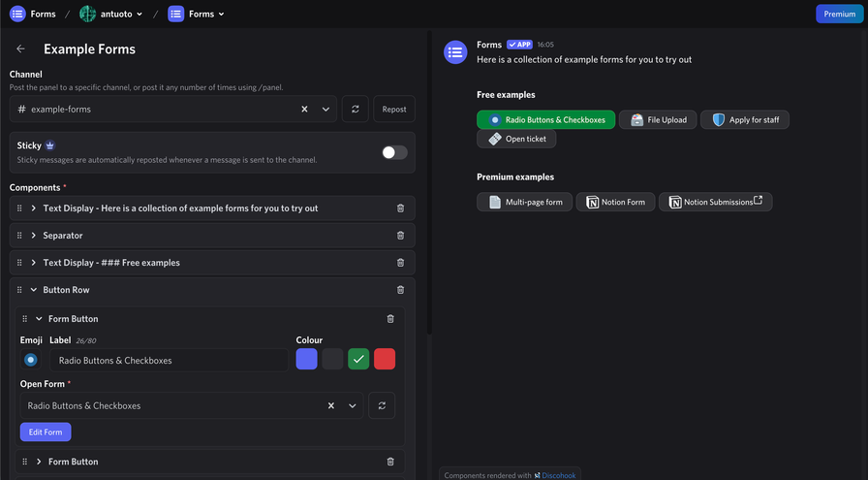868x480 pixels.
Task: Click the emoji picker for the form button
Action: tap(31, 360)
